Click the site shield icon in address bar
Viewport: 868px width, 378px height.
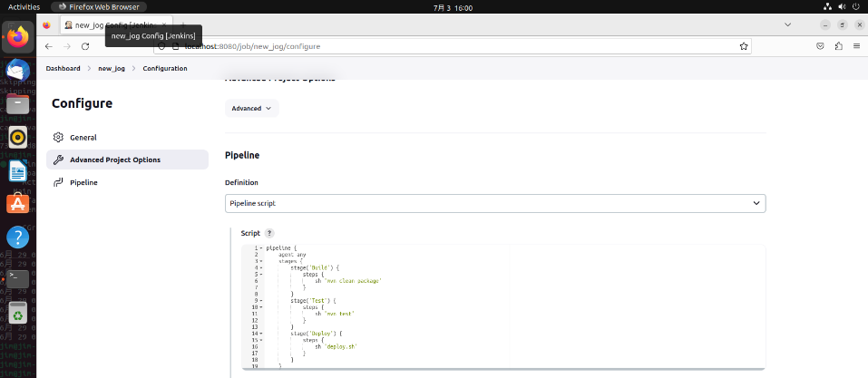[162, 46]
